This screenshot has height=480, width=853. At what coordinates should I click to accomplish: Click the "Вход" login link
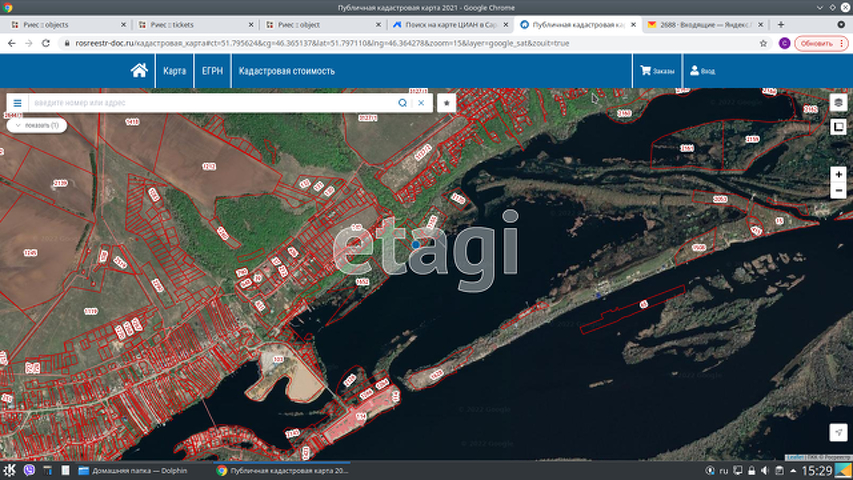[x=702, y=71]
